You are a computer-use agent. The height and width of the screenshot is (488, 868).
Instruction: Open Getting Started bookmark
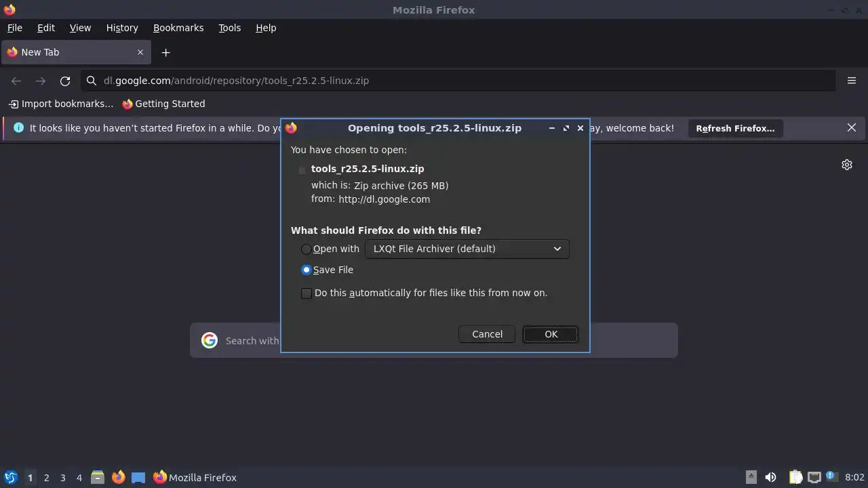(163, 104)
